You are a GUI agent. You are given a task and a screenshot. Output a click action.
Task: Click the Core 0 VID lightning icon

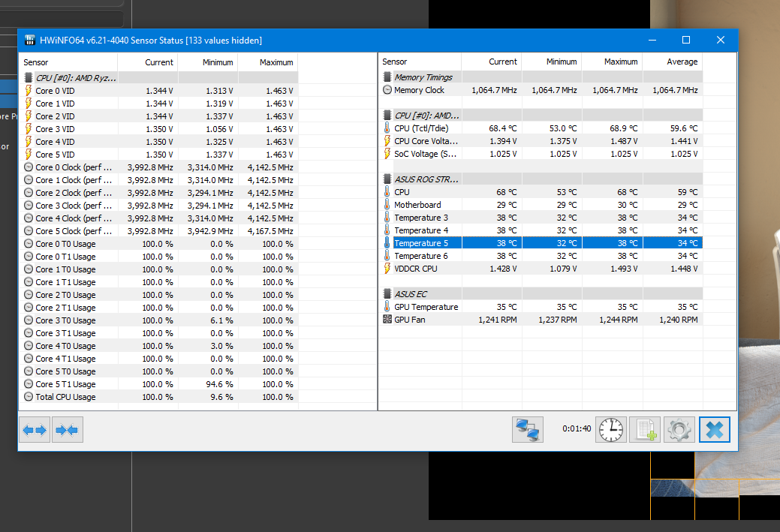click(29, 91)
